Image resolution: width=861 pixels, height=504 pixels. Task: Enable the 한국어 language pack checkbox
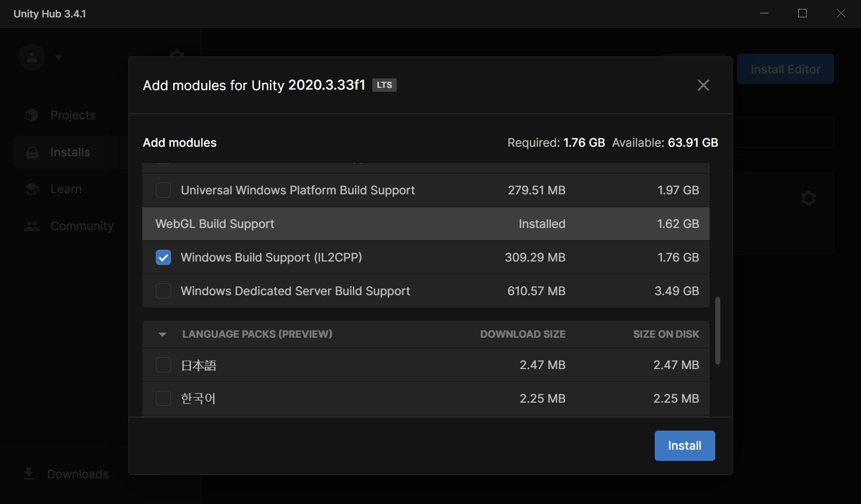click(x=163, y=399)
